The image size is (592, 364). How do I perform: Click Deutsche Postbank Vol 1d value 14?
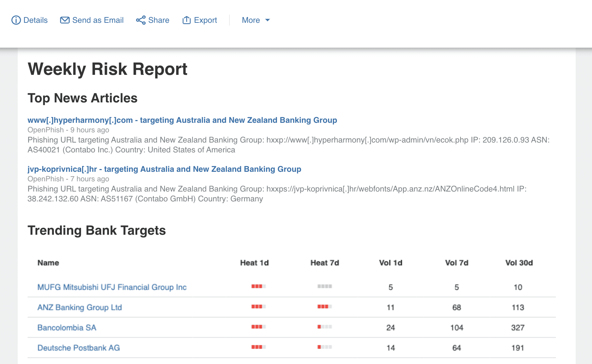(x=391, y=348)
